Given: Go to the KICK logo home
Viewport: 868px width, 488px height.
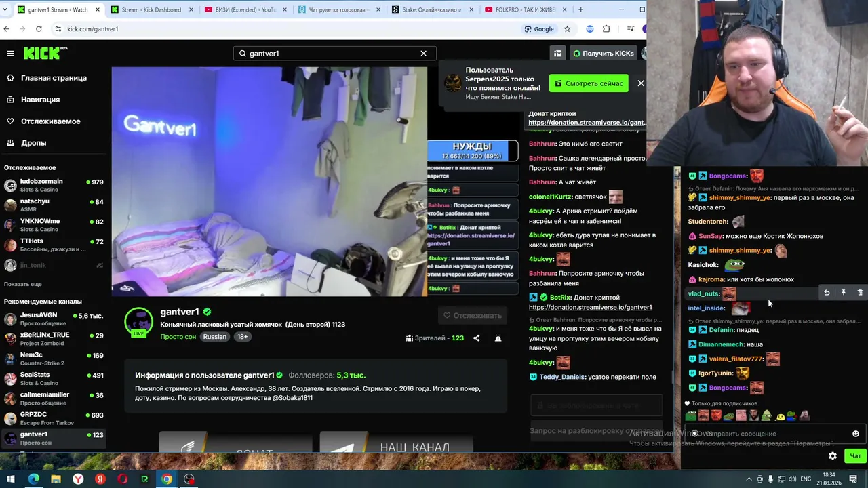Looking at the screenshot, I should point(45,53).
